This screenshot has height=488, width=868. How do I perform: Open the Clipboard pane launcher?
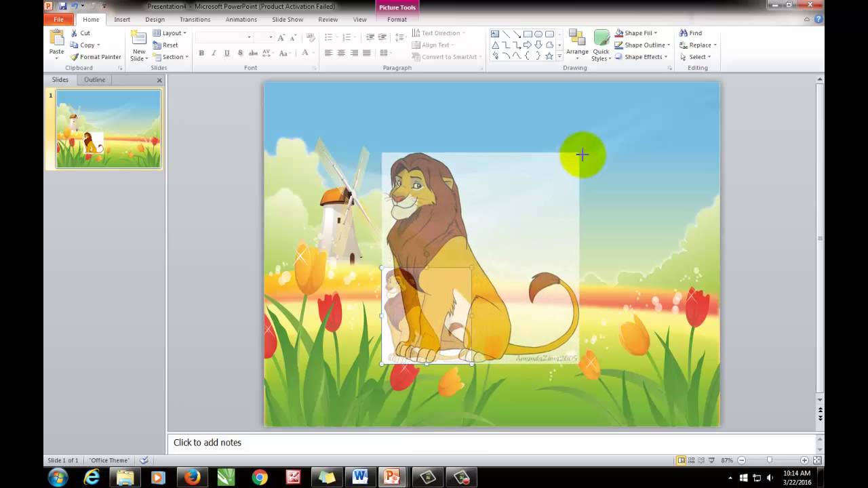coord(120,68)
